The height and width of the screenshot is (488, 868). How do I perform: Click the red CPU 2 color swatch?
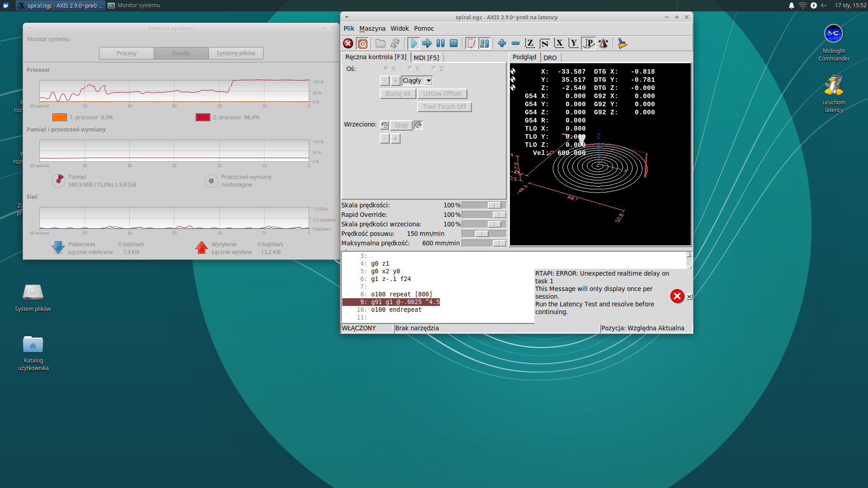tap(203, 117)
